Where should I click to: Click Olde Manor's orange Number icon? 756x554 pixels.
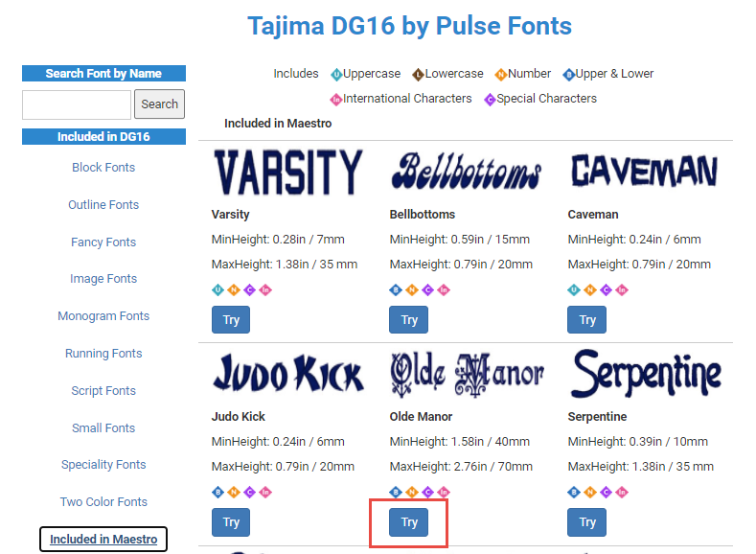[412, 493]
